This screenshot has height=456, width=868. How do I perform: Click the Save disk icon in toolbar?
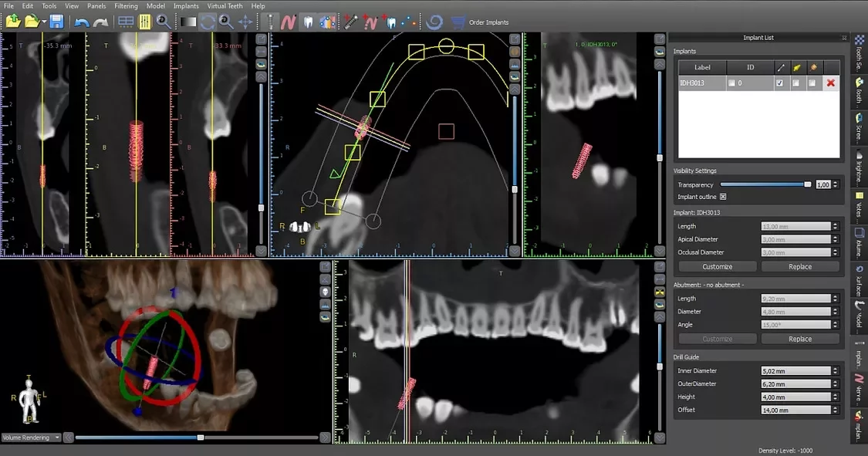tap(56, 22)
